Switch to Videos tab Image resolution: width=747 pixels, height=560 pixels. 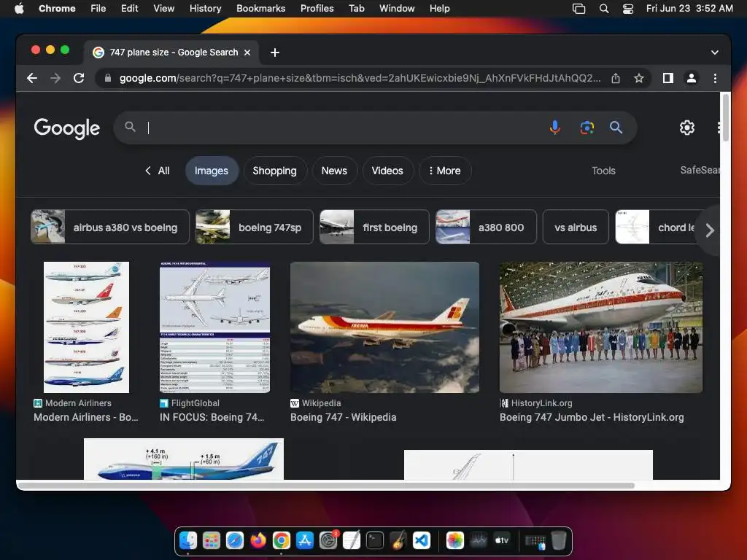pos(387,171)
